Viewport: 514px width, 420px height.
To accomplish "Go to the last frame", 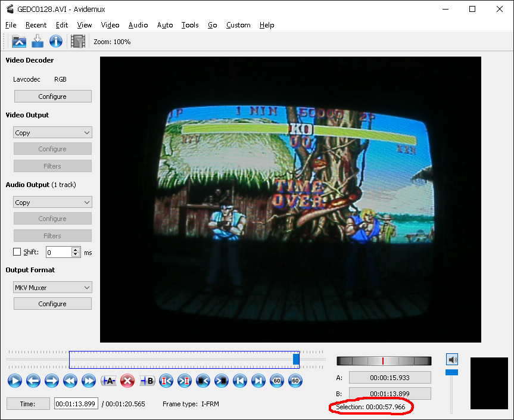I will [258, 381].
